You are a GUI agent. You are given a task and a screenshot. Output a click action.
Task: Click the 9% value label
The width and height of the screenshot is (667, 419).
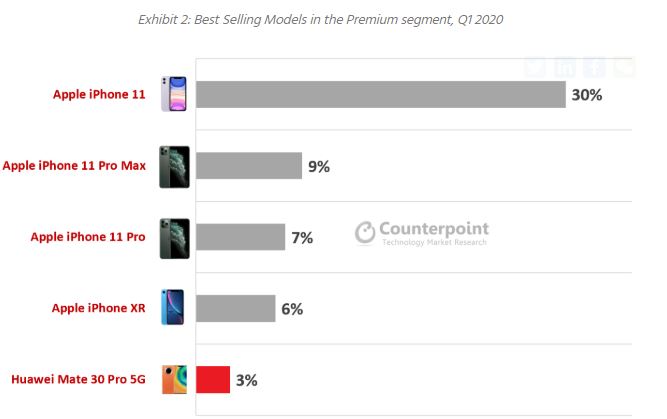pos(319,166)
